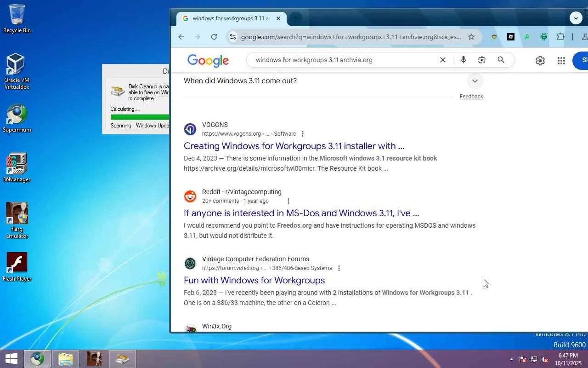The width and height of the screenshot is (588, 368).
Task: Open options for the Reddit result
Action: (x=288, y=201)
